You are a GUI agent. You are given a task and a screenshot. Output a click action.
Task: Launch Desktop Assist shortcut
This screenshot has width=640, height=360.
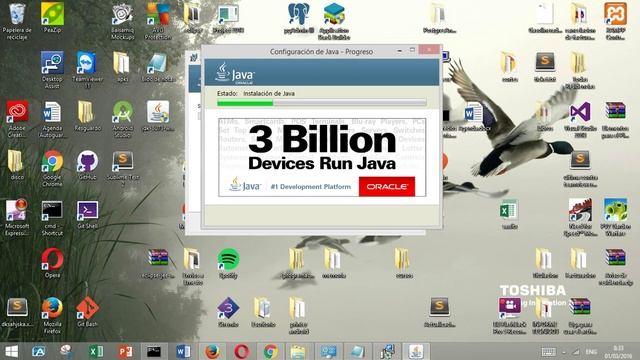[52, 69]
